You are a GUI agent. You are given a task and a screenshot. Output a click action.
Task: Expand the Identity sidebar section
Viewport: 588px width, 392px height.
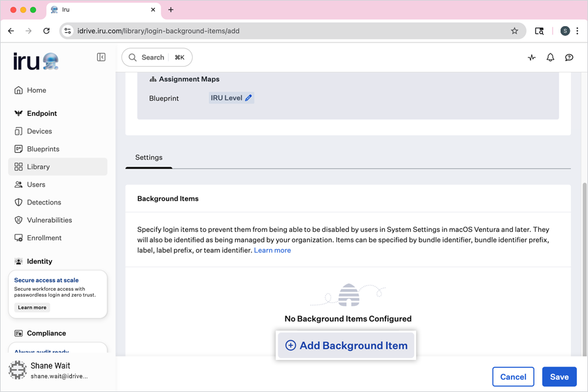(39, 261)
